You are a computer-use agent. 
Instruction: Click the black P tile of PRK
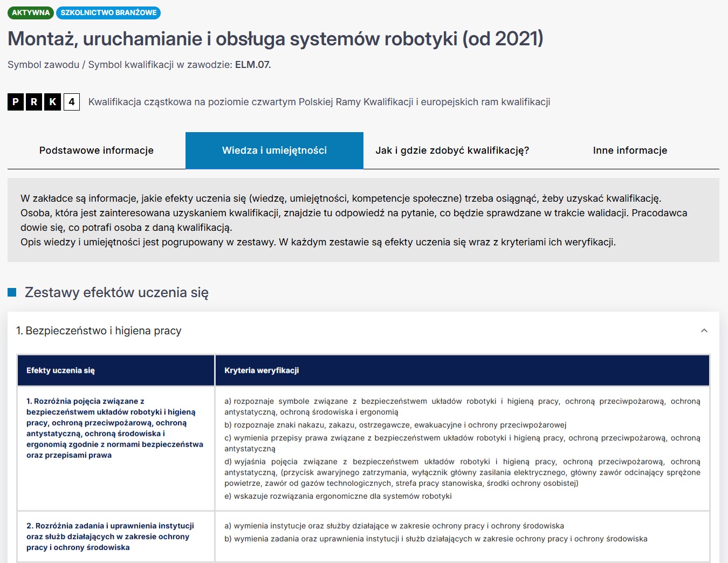(x=16, y=102)
